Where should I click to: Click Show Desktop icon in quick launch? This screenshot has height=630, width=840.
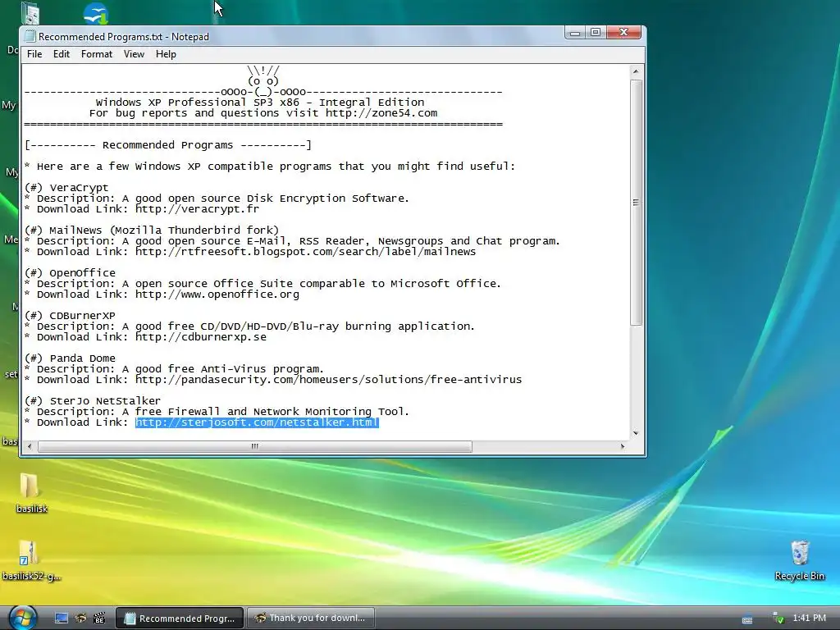(61, 619)
